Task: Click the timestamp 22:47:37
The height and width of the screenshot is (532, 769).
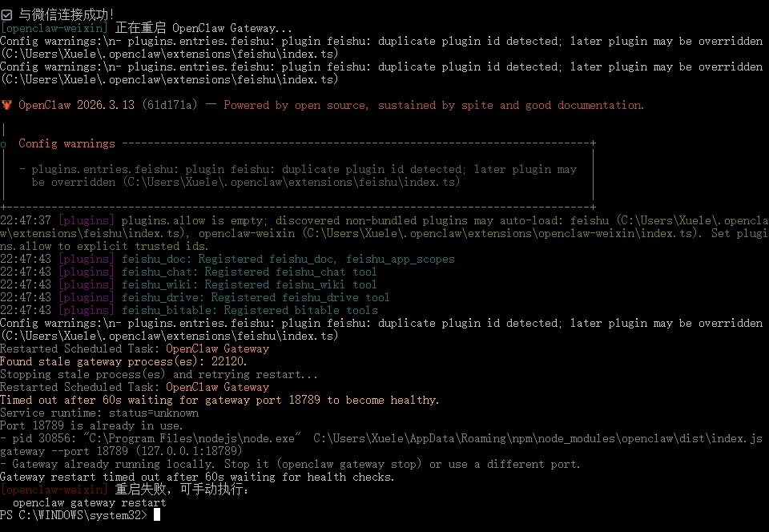Action: [26, 220]
